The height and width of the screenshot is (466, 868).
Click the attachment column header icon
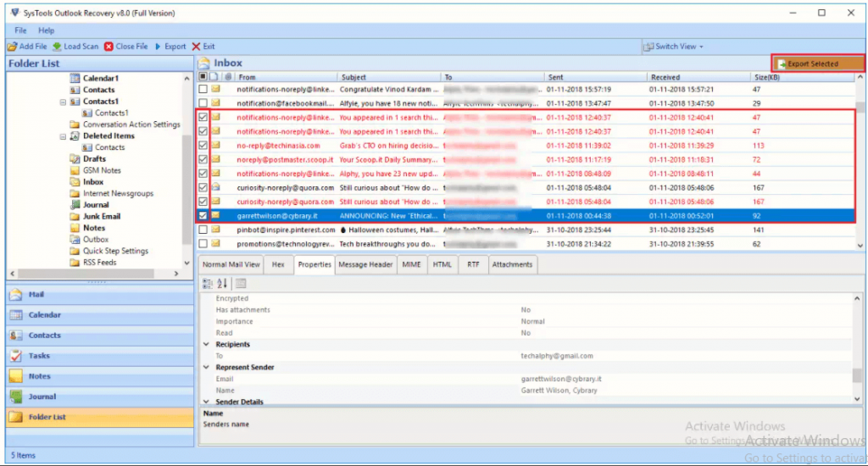[228, 77]
